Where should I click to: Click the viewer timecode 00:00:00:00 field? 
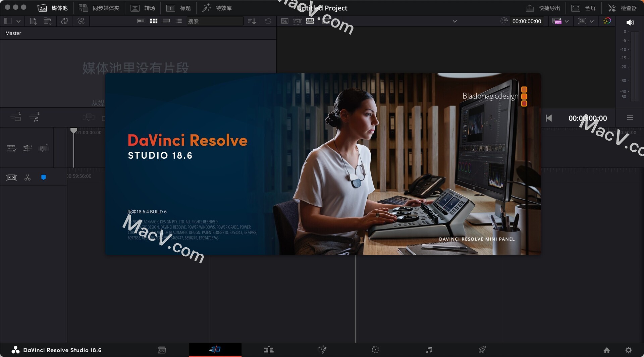tap(527, 21)
